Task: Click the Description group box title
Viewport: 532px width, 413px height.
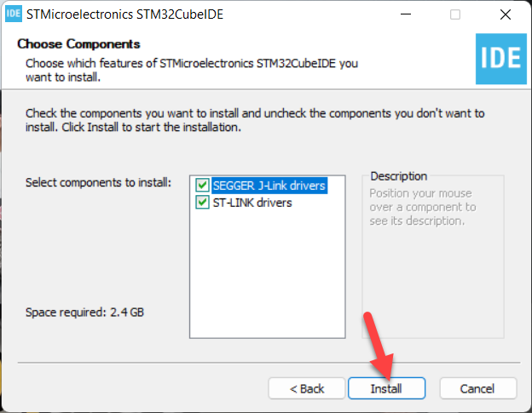Action: tap(399, 176)
